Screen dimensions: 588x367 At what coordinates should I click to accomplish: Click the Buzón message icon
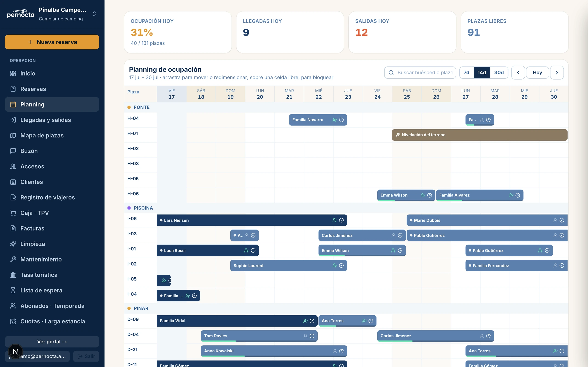click(13, 151)
